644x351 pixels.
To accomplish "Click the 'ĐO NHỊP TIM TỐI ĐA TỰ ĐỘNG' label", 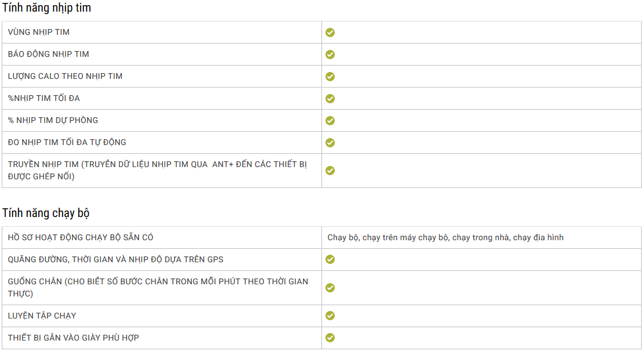I will pyautogui.click(x=67, y=143).
